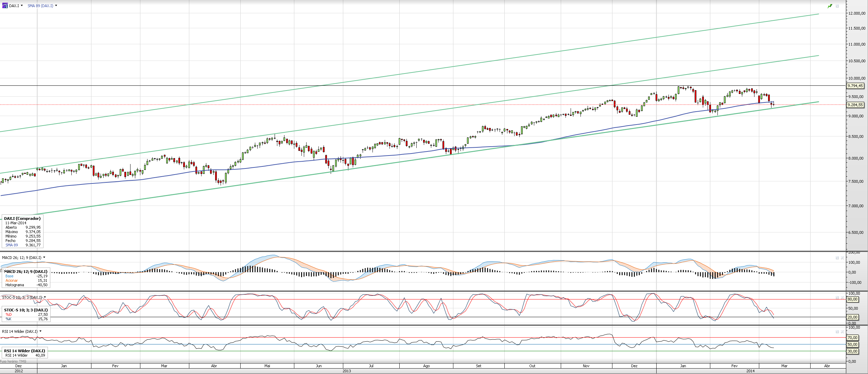Click the 9.284,55 current price label
The height and width of the screenshot is (374, 868).
855,105
